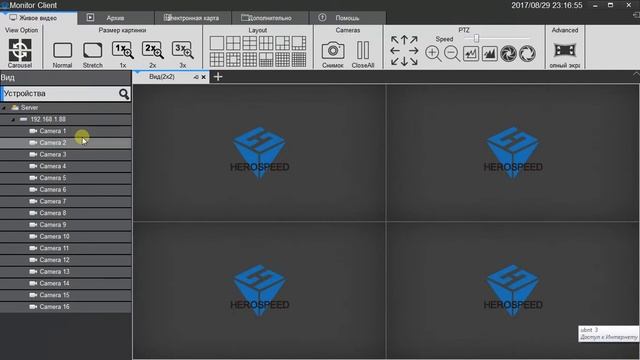Click the PTZ zoom in magnifier
This screenshot has width=640, height=360.
click(x=433, y=53)
